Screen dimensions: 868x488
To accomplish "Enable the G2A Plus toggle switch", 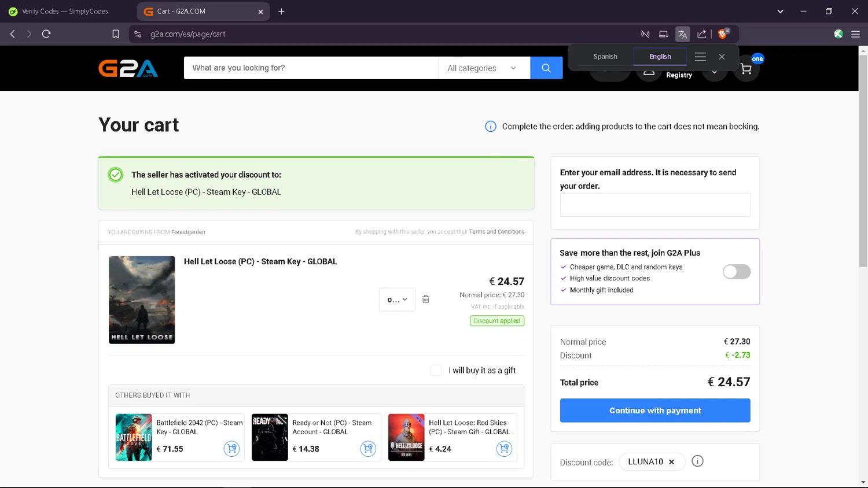I will [736, 272].
